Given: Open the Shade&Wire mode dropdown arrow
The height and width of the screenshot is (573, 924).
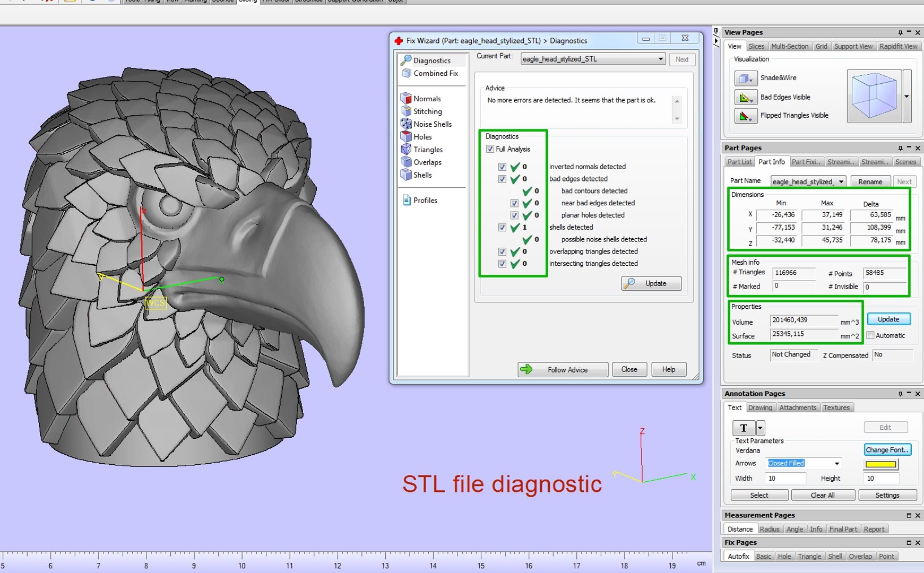Looking at the screenshot, I should 752,81.
